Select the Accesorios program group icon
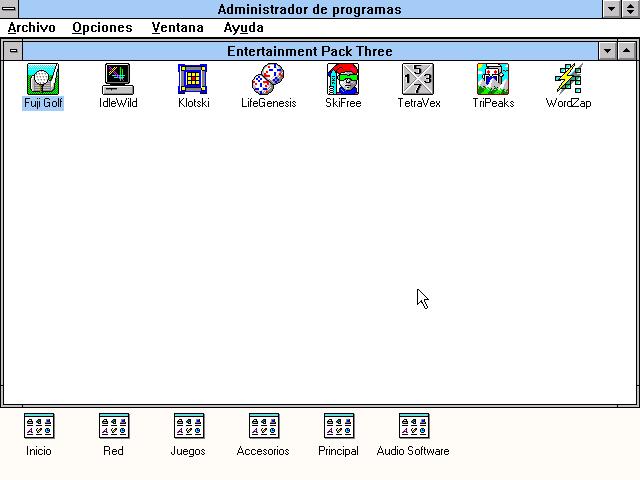The width and height of the screenshot is (640, 480). (x=264, y=426)
